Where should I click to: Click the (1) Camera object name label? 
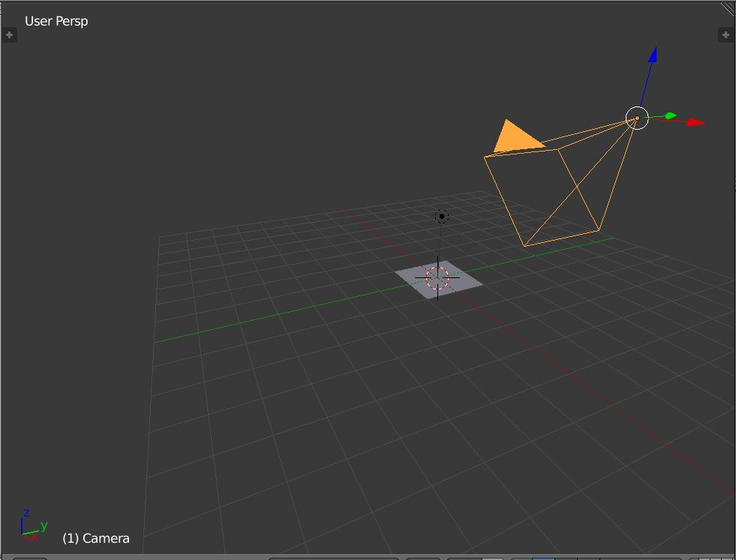[x=96, y=538]
